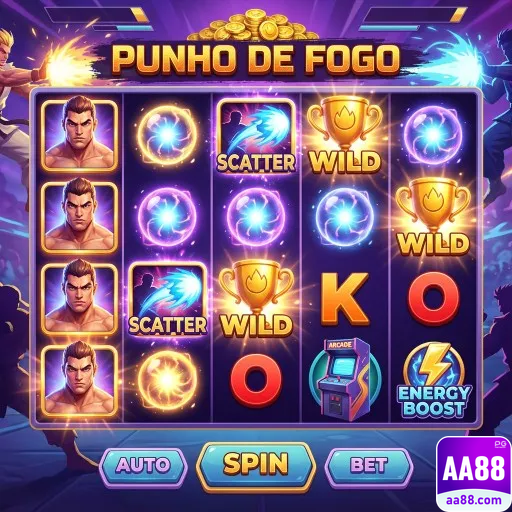Click the Scatter symbol in third reel
Screen dimensions: 512x512
click(256, 137)
